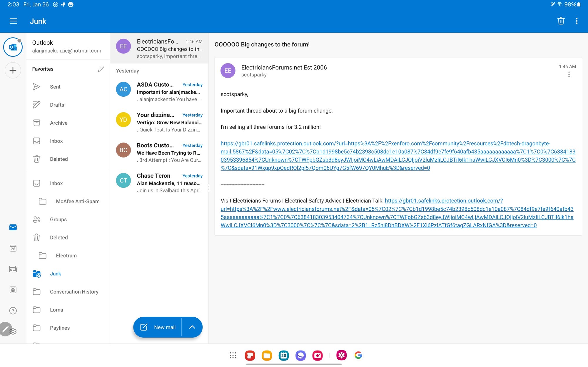The width and height of the screenshot is (588, 367).
Task: Launch the pink Gallery flower app
Action: click(341, 355)
